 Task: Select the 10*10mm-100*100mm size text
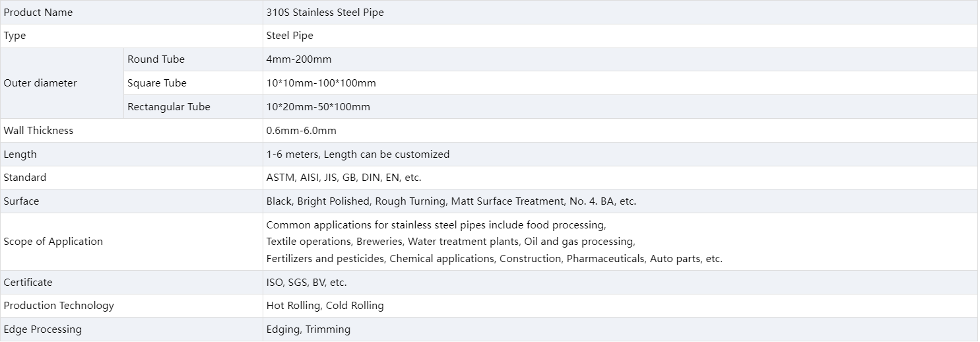(x=321, y=83)
